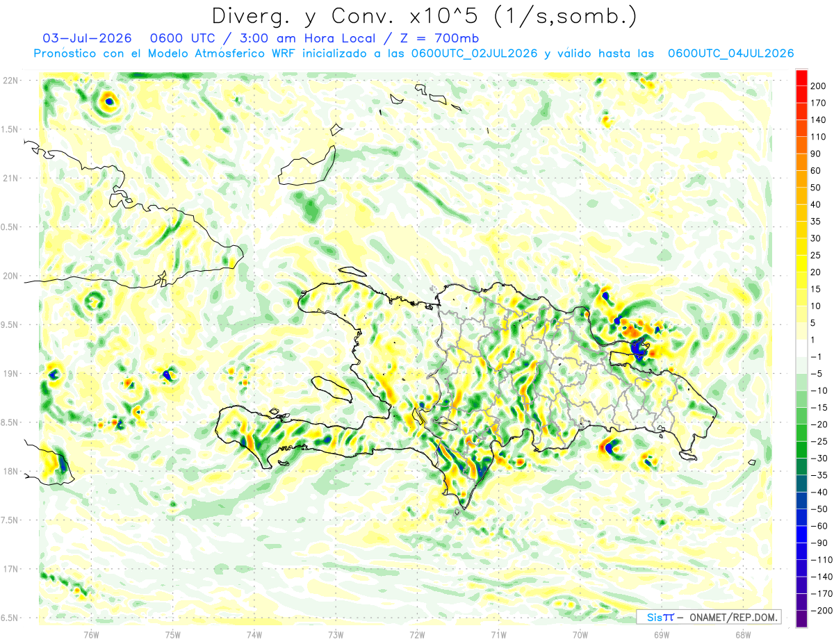This screenshot has height=644, width=834.
Task: Click the longitude label "70W"
Action: click(580, 634)
